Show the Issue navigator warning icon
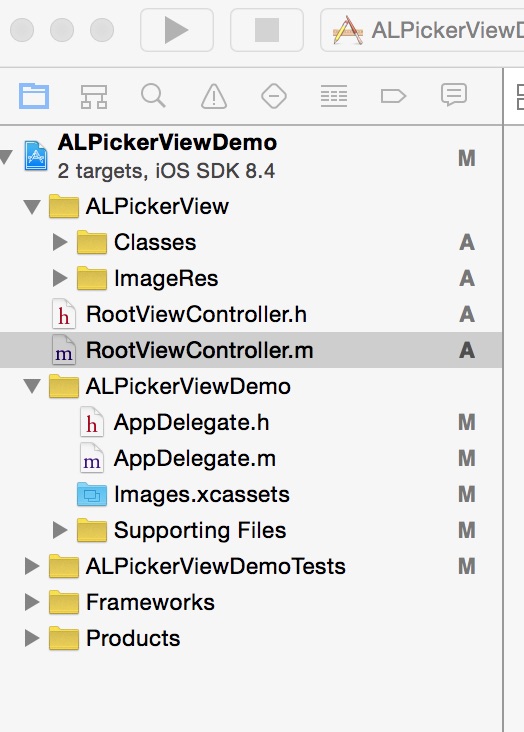The width and height of the screenshot is (524, 732). point(214,96)
